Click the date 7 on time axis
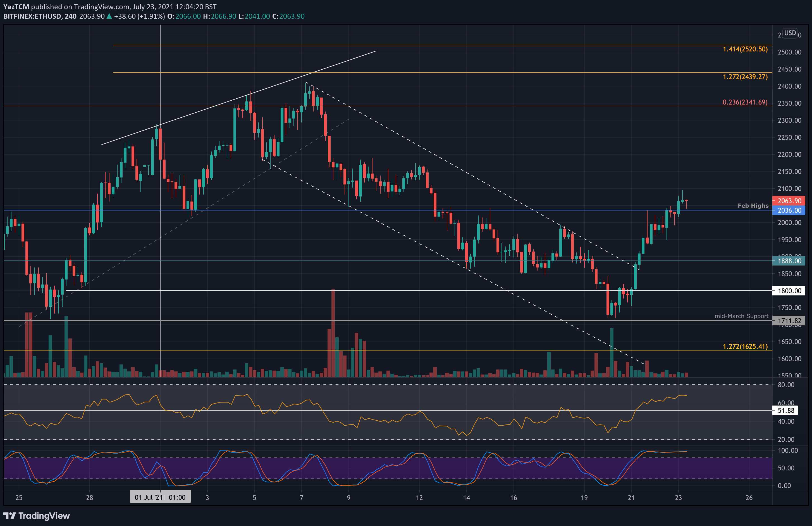The image size is (812, 526). point(302,498)
